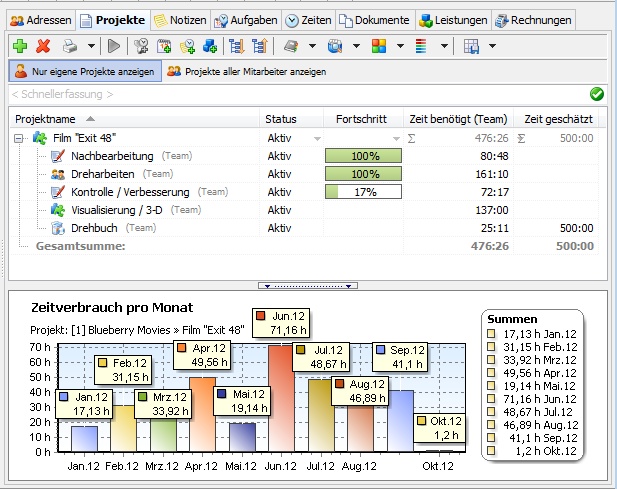Image resolution: width=617 pixels, height=489 pixels.
Task: Click the Kontrolle / Verbesserung 17% progress bar
Action: coord(363,192)
